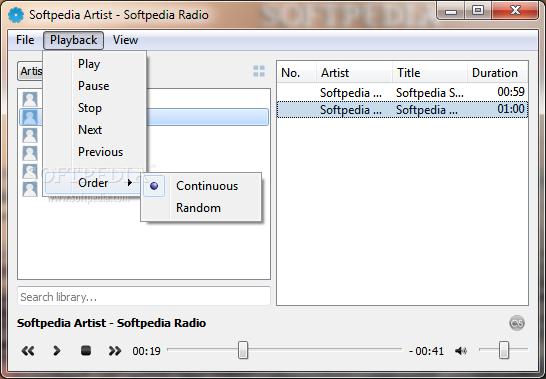Close the Playback menu
This screenshot has width=546, height=379.
73,40
